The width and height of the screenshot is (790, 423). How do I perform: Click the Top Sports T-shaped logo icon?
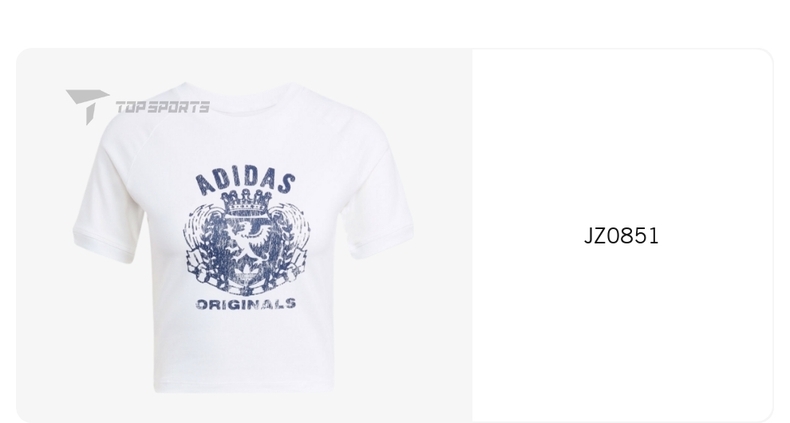(x=87, y=106)
